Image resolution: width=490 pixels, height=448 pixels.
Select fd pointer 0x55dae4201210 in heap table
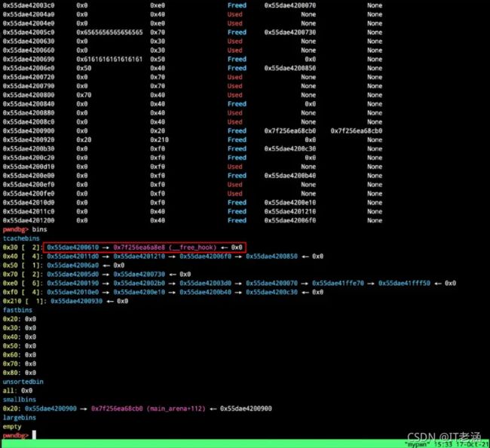tap(290, 212)
